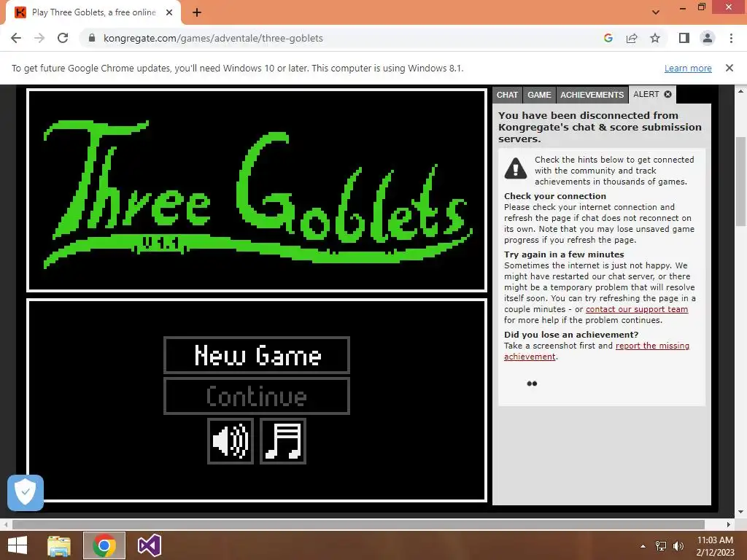Open the network status tray icon
Screen dimensions: 747x560
click(x=661, y=546)
